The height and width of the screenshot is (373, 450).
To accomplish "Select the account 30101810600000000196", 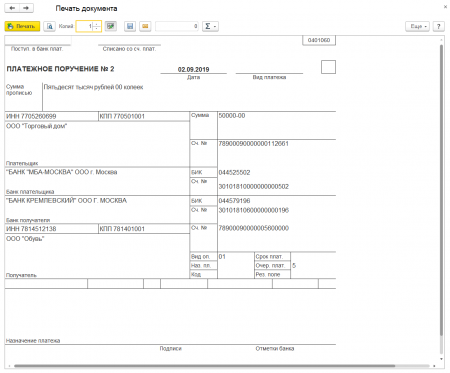I will [x=254, y=210].
